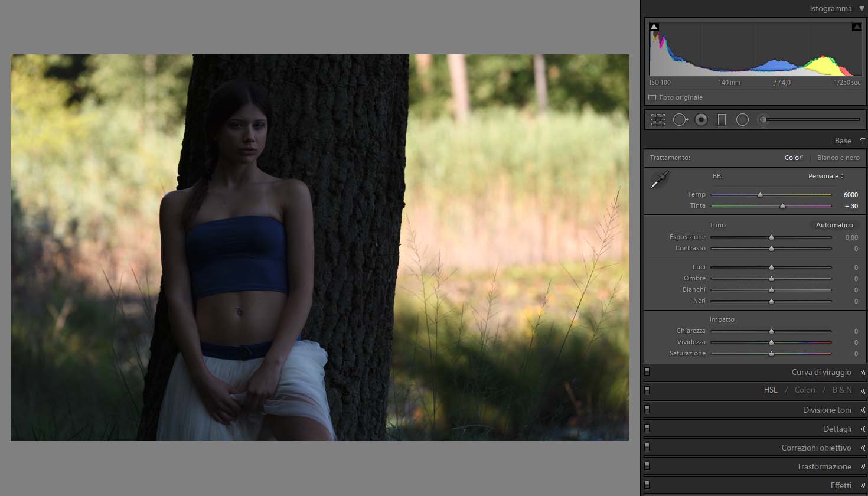Toggle shadow clipping indicator in histogram
868x496 pixels.
tap(654, 27)
